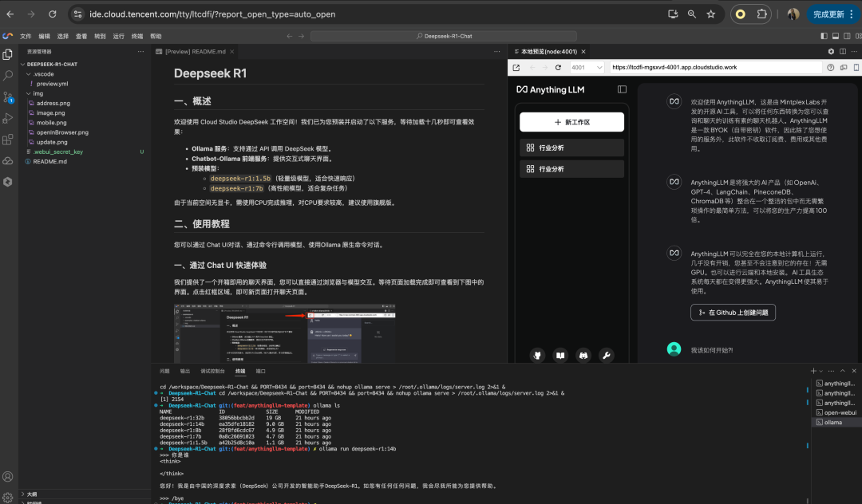Screen dimensions: 862x504
Task: Open the port 4001 dropdown
Action: pos(587,68)
